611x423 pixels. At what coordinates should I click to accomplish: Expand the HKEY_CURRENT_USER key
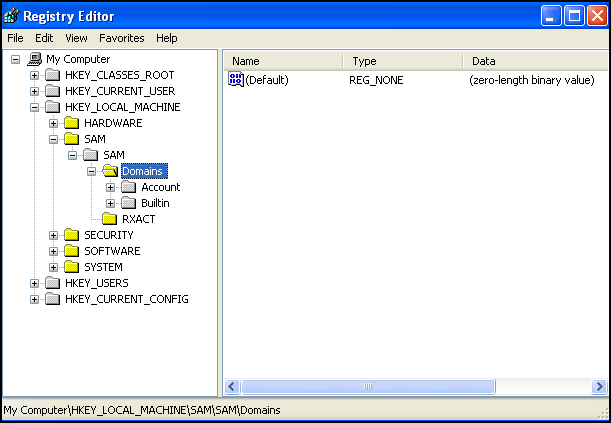34,92
